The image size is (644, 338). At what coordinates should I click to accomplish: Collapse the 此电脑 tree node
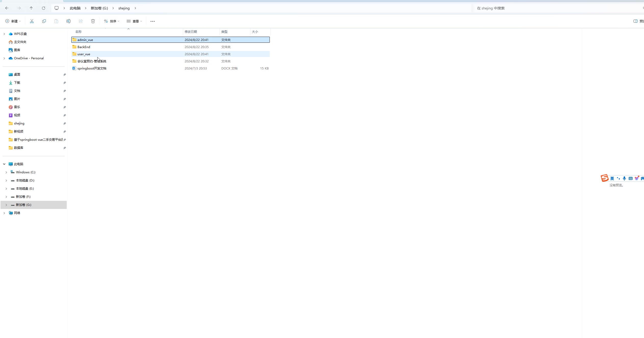[4, 164]
